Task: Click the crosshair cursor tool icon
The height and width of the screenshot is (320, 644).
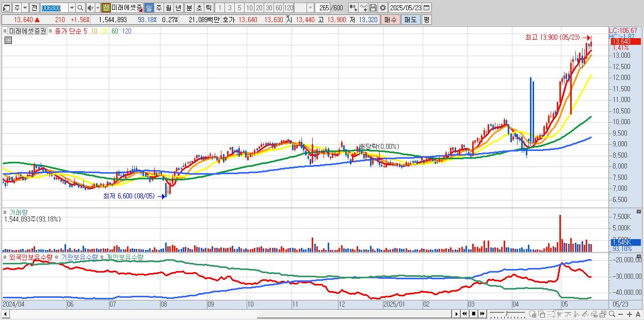Action: point(560,314)
